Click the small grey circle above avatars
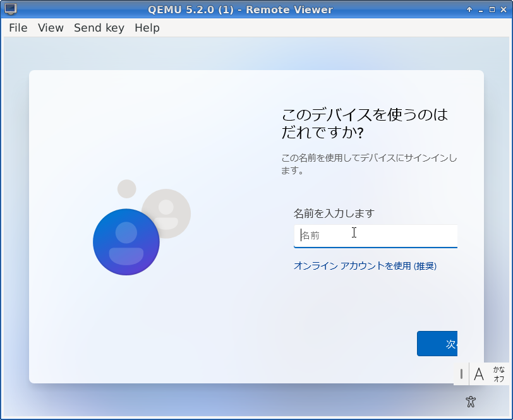The height and width of the screenshot is (420, 513). [x=127, y=188]
